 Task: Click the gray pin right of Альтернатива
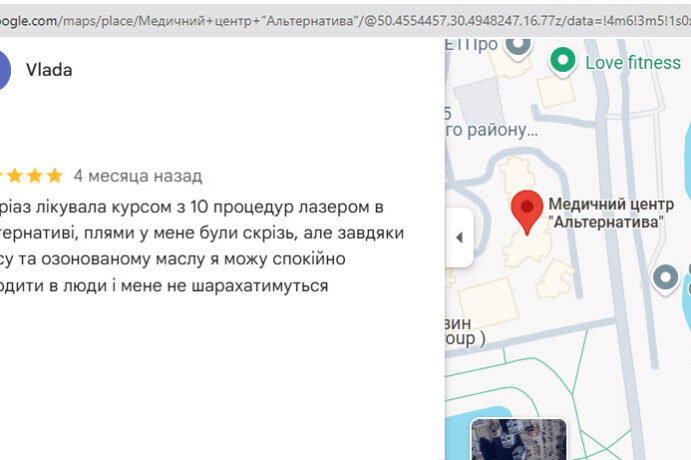coord(665,277)
